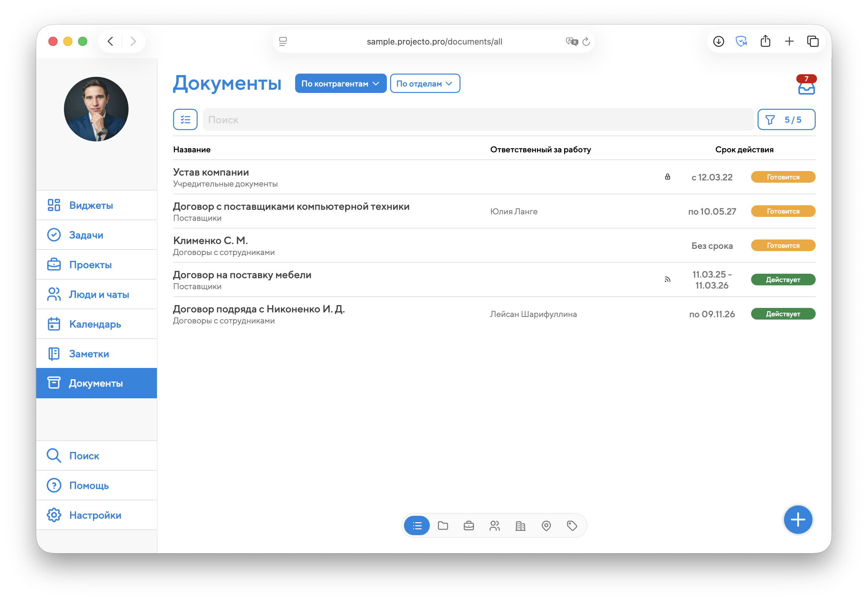Open the 5/5 filter control

786,119
